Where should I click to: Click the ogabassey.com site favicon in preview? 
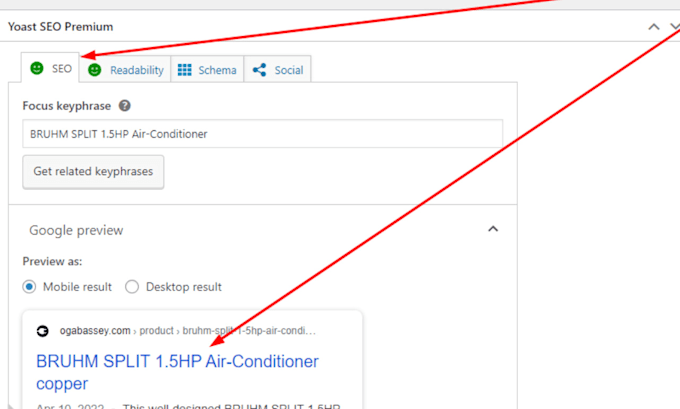click(x=42, y=331)
